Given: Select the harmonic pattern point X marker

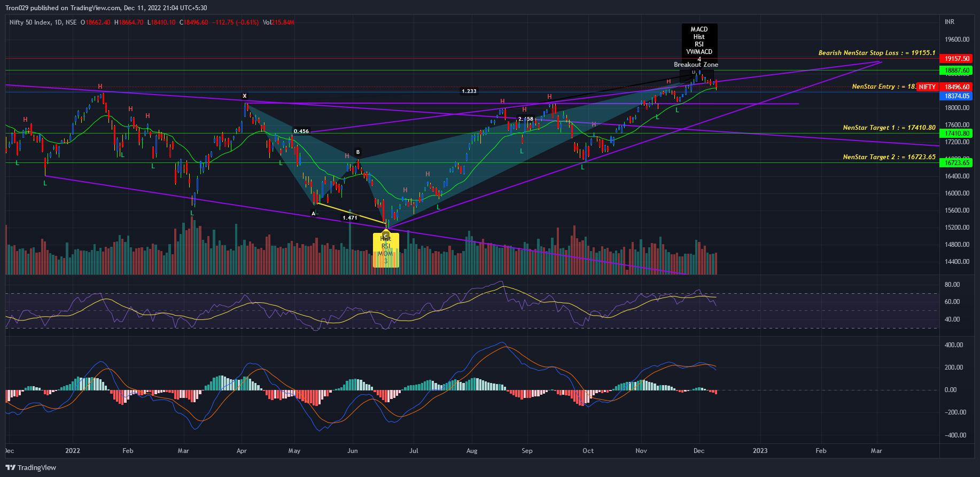Looking at the screenshot, I should [x=245, y=96].
